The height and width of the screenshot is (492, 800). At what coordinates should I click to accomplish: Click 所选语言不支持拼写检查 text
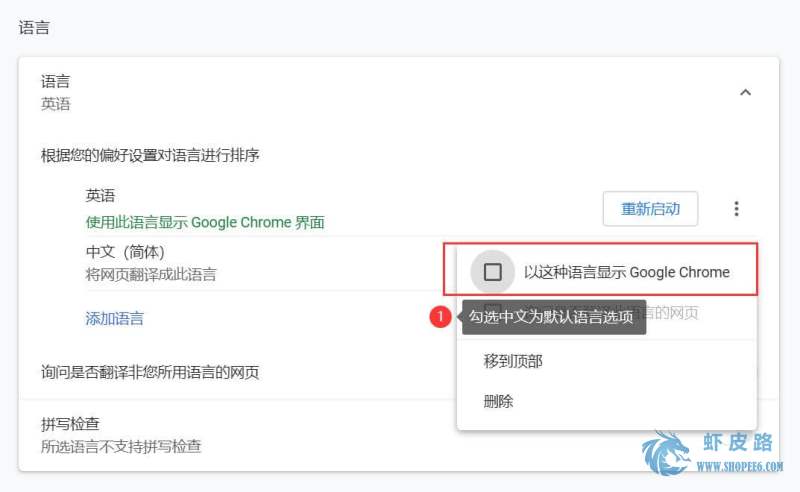tap(121, 447)
